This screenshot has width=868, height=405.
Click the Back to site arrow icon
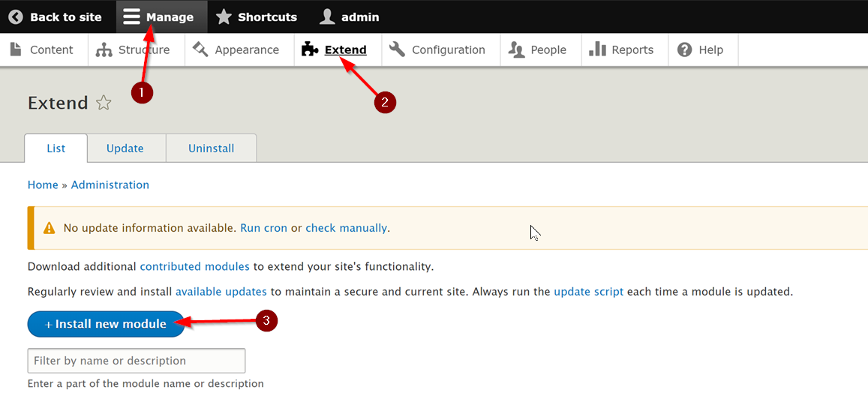pyautogui.click(x=16, y=17)
